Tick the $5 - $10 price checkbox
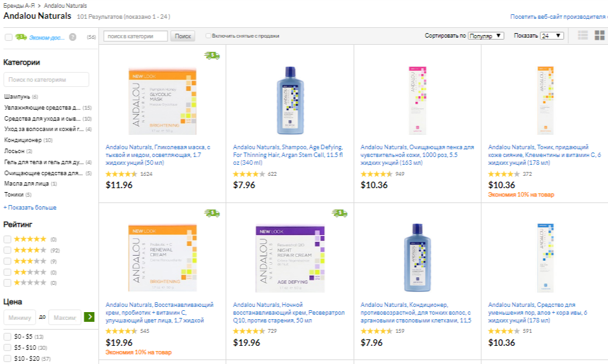The width and height of the screenshot is (608, 364). click(7, 347)
